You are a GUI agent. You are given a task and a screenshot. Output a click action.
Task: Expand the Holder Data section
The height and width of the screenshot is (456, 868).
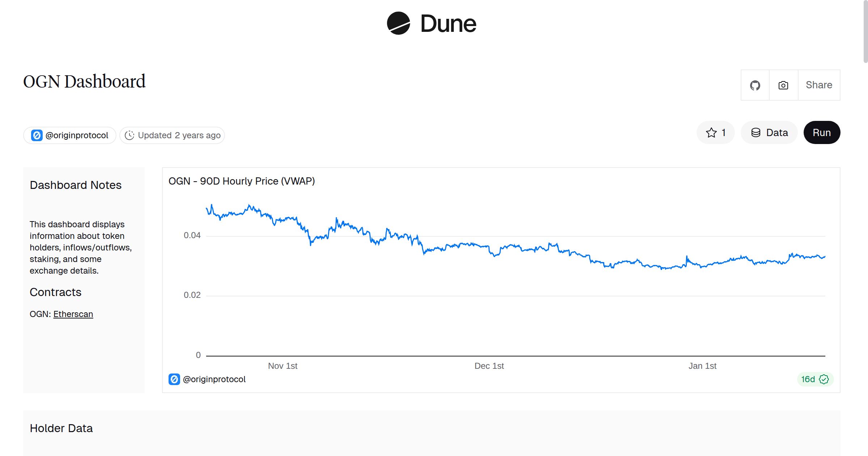click(x=61, y=428)
